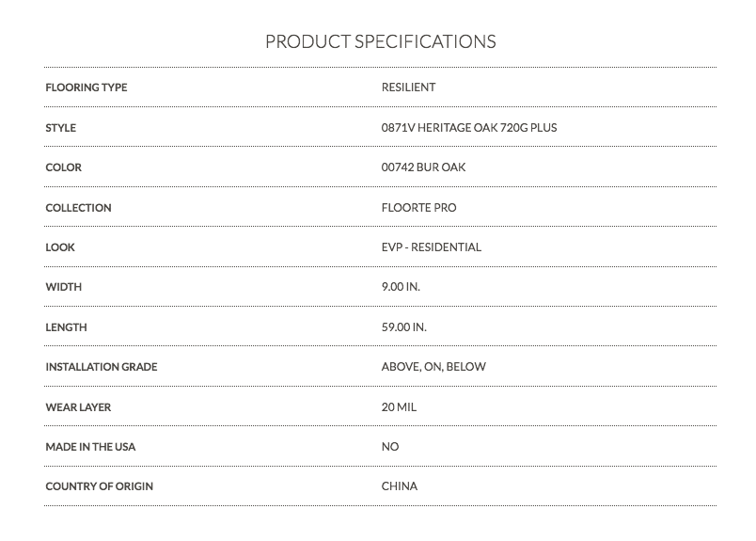This screenshot has height=541, width=756.
Task: Select the Collection row label
Action: (x=79, y=208)
